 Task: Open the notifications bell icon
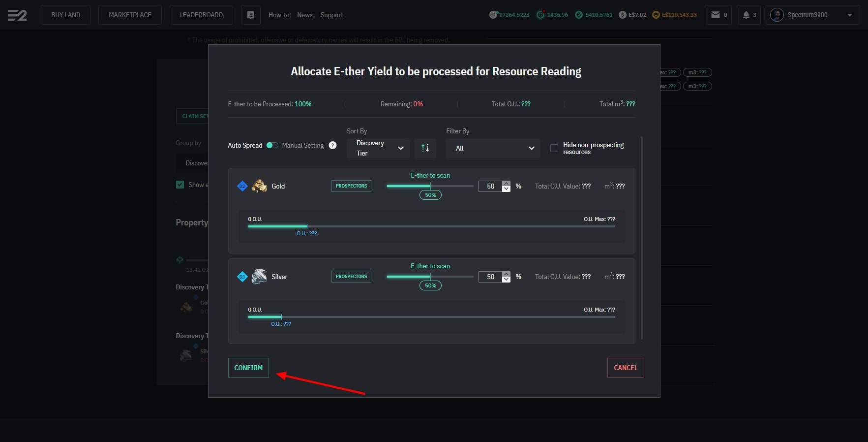746,15
